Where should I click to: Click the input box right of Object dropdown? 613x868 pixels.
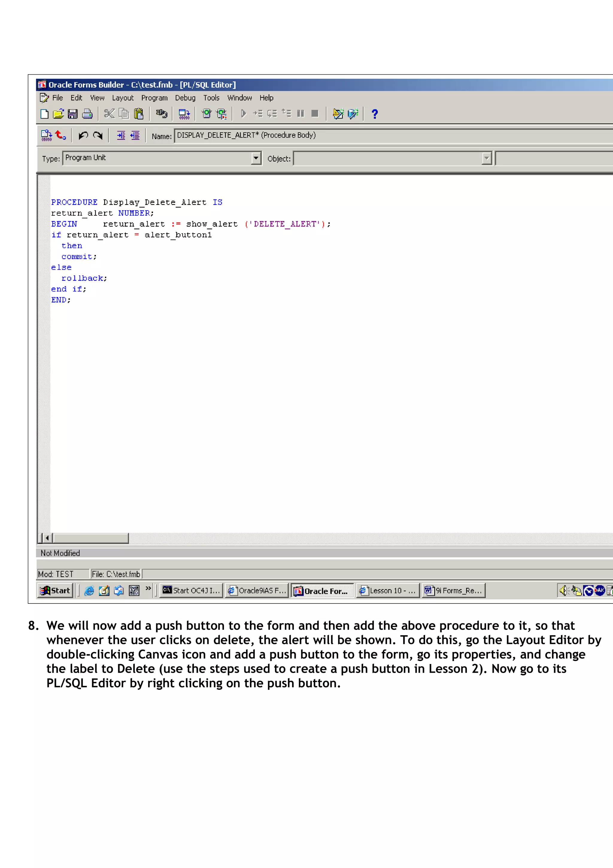pyautogui.click(x=554, y=158)
